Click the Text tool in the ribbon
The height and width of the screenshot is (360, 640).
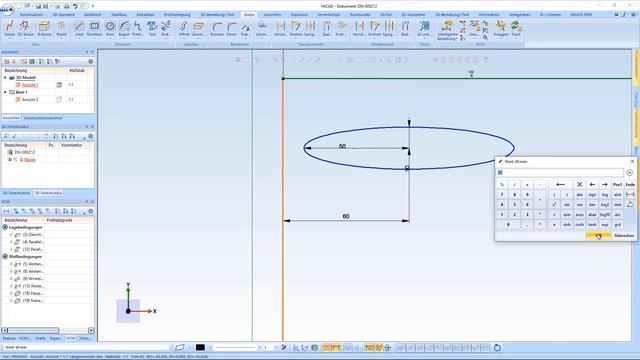(152, 28)
